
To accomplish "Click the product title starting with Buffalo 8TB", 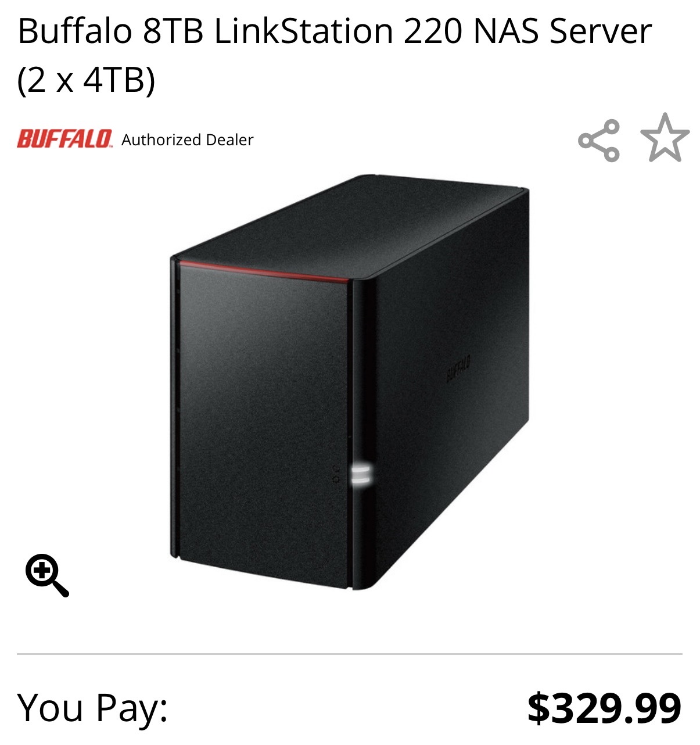I will 335,55.
